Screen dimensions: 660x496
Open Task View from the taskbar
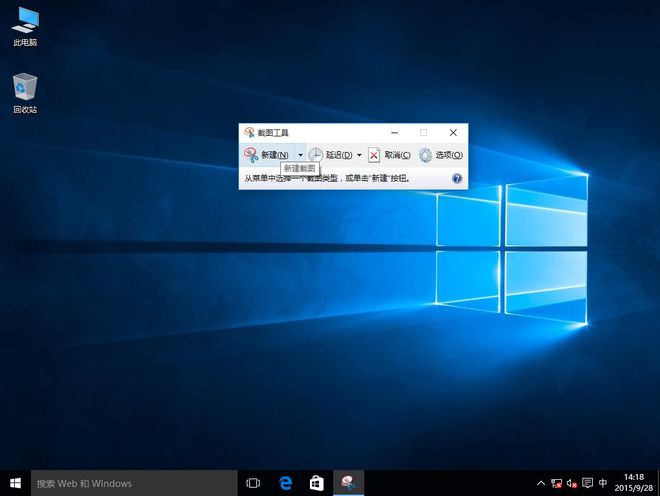tap(253, 483)
